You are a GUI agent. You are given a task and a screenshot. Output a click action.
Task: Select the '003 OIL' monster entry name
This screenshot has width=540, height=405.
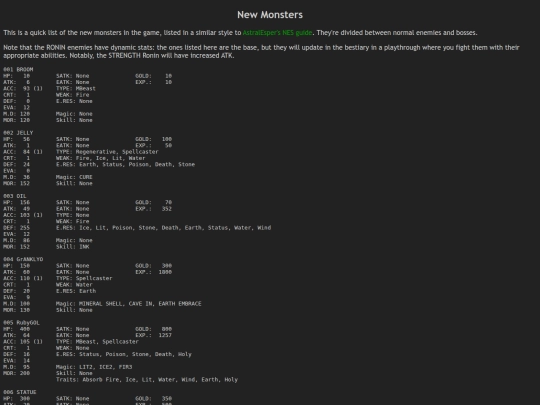tap(15, 196)
